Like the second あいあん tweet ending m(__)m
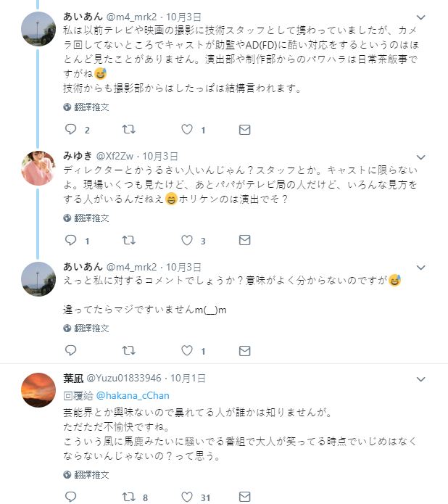This screenshot has width=448, height=504. pos(186,350)
